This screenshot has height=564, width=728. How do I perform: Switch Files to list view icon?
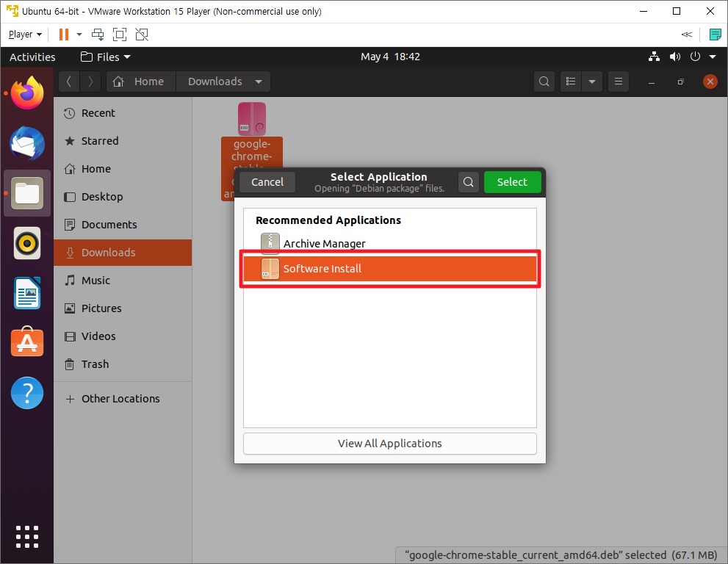(571, 82)
